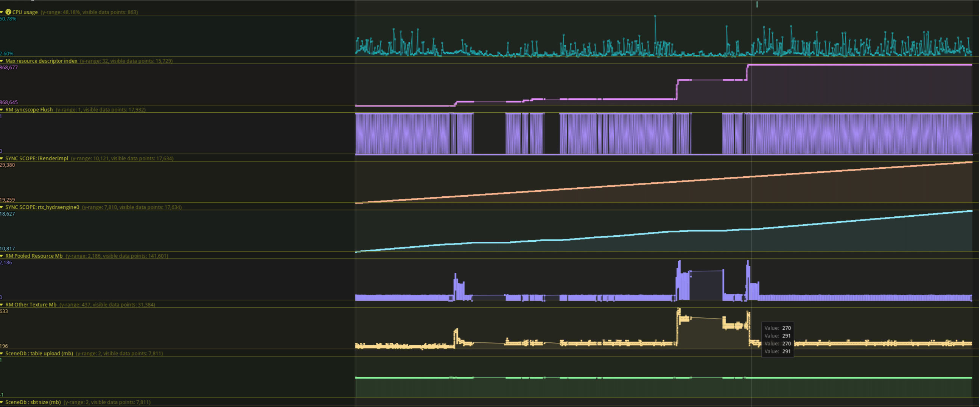
Task: Collapse the RM:Pooled Resource Mb plot
Action: click(2, 256)
